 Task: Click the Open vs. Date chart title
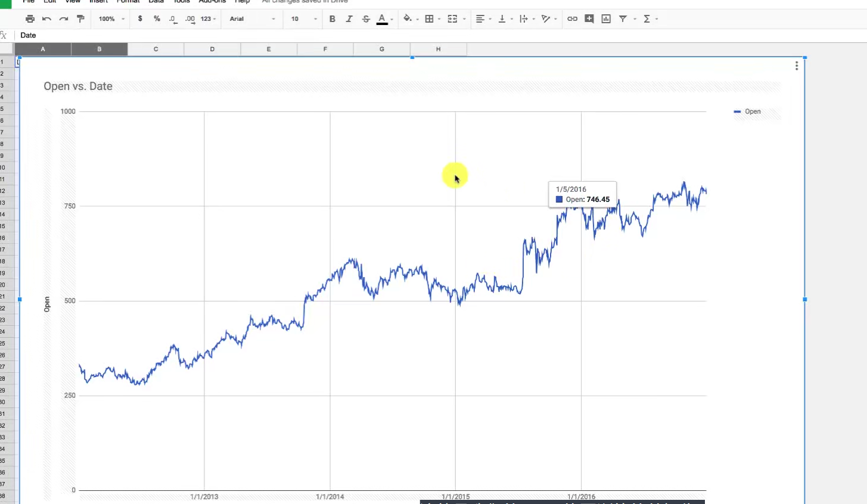tap(78, 86)
